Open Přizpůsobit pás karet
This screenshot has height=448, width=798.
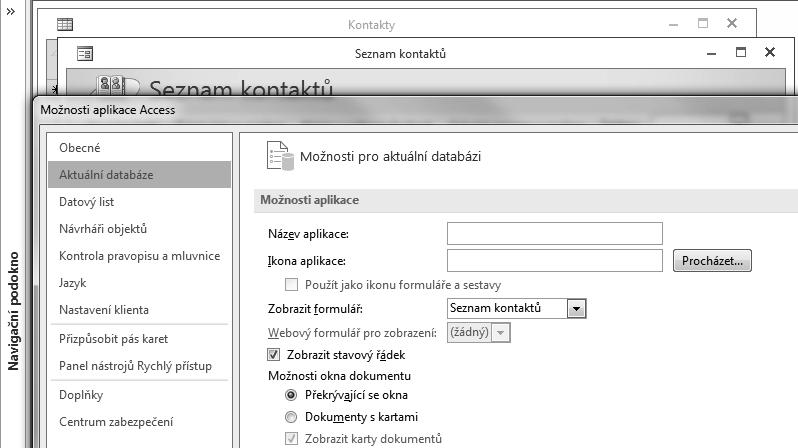click(x=139, y=339)
